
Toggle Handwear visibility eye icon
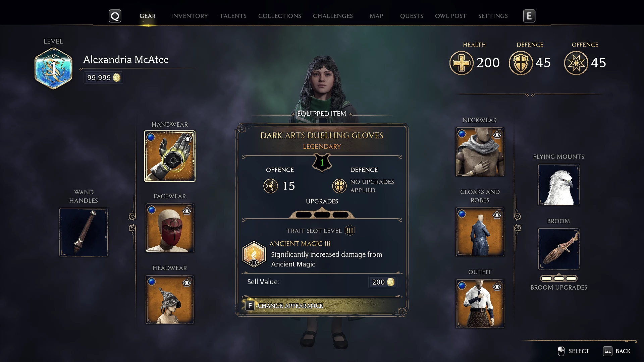point(187,138)
